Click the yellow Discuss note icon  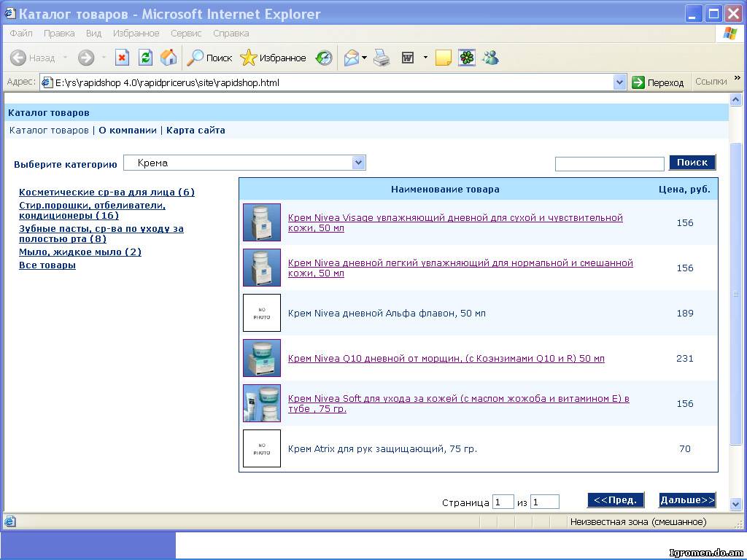(x=443, y=58)
